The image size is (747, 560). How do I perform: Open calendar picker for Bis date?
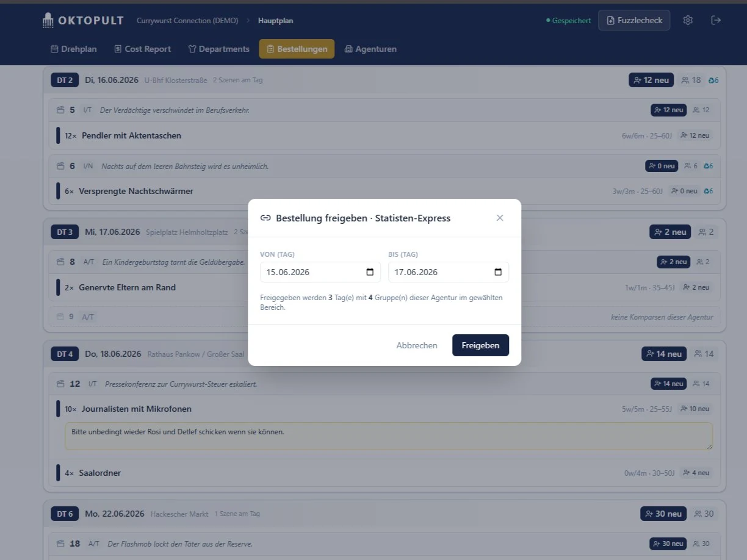pos(498,272)
